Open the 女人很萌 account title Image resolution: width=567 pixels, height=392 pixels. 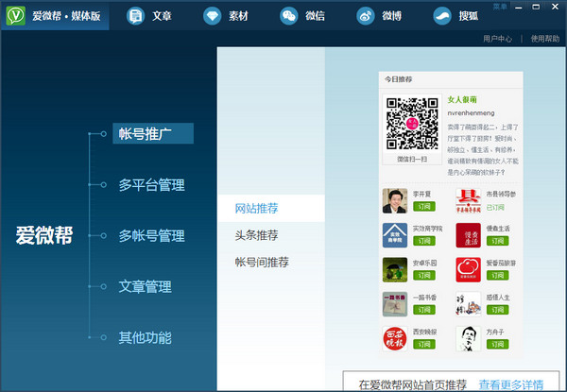(x=462, y=100)
